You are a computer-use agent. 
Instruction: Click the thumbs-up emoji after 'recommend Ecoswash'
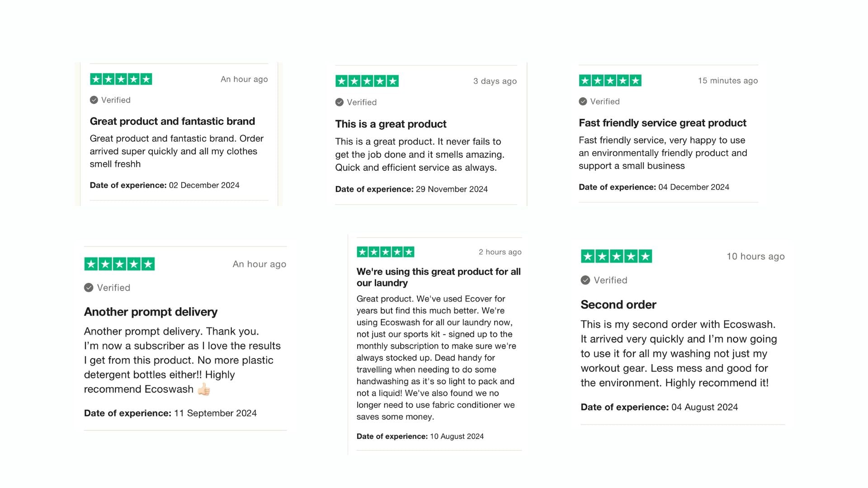pos(204,389)
